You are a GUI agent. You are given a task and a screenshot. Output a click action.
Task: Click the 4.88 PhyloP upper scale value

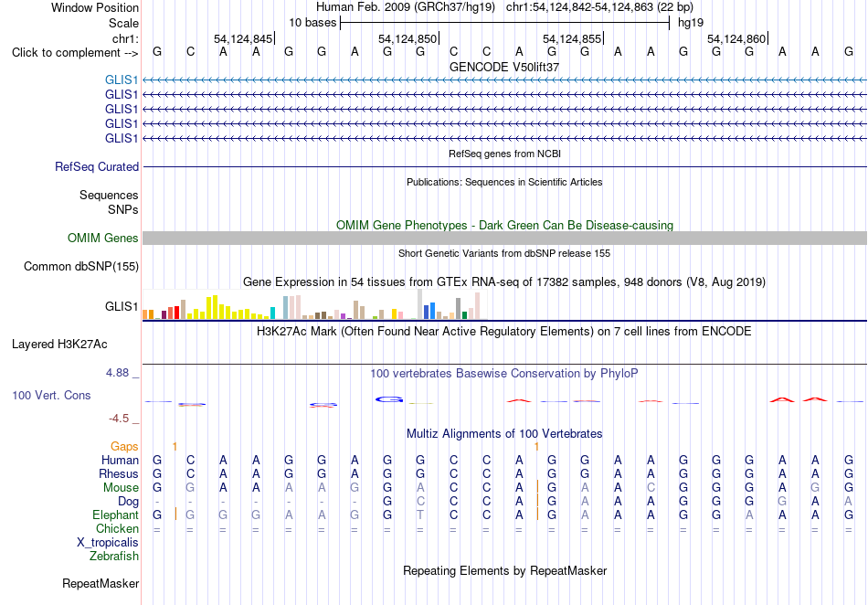click(117, 373)
